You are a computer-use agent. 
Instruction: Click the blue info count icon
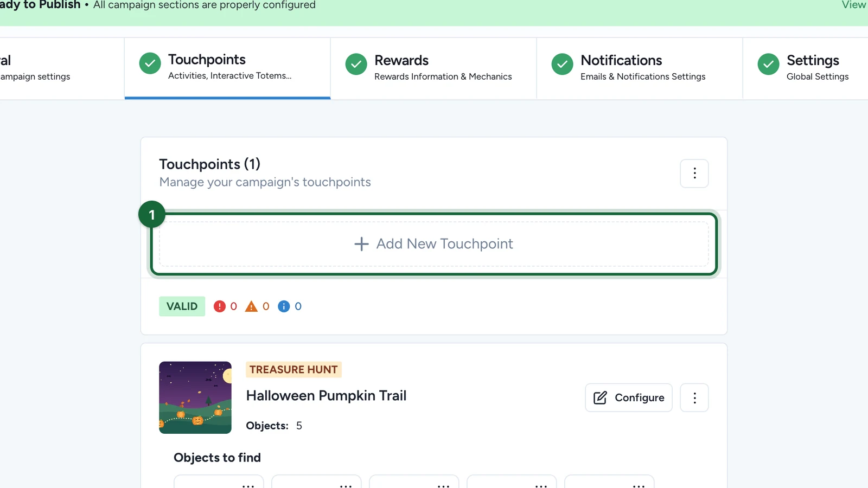click(x=284, y=306)
